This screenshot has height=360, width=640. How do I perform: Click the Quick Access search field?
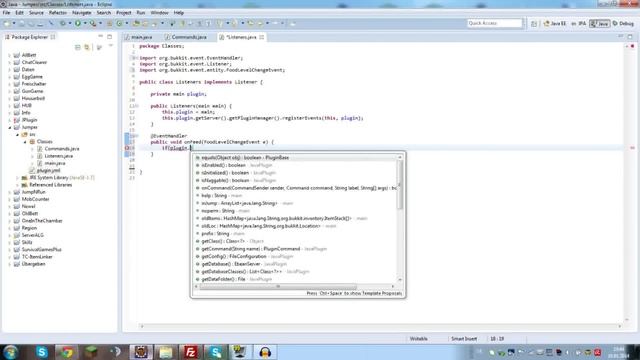point(494,23)
